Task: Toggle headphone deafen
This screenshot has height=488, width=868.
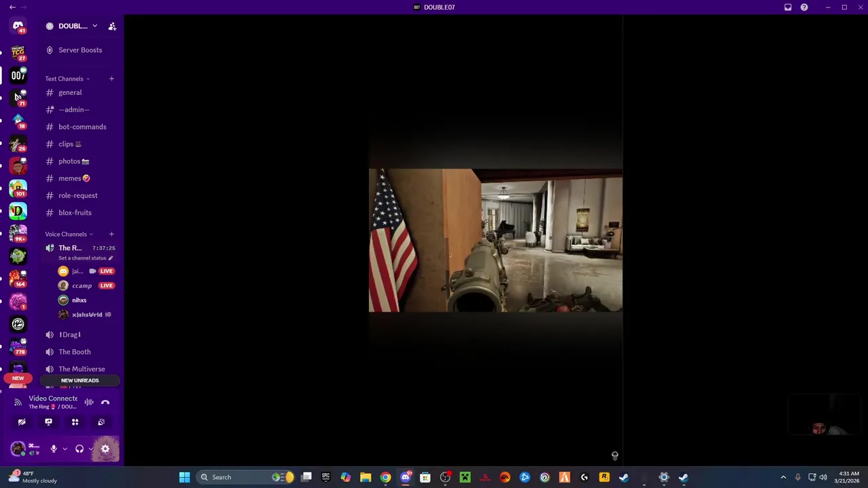Action: click(x=79, y=449)
